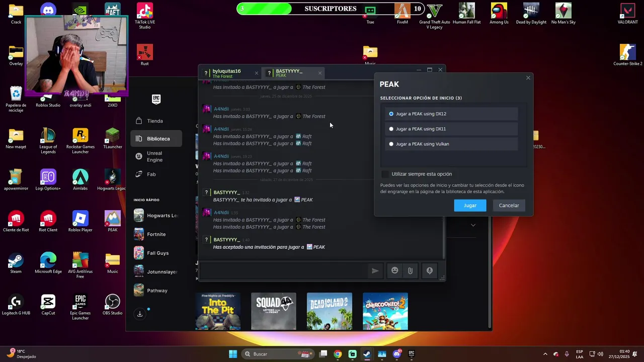
Task: Launch Jotunnslayer from quick launch list
Action: (156, 271)
